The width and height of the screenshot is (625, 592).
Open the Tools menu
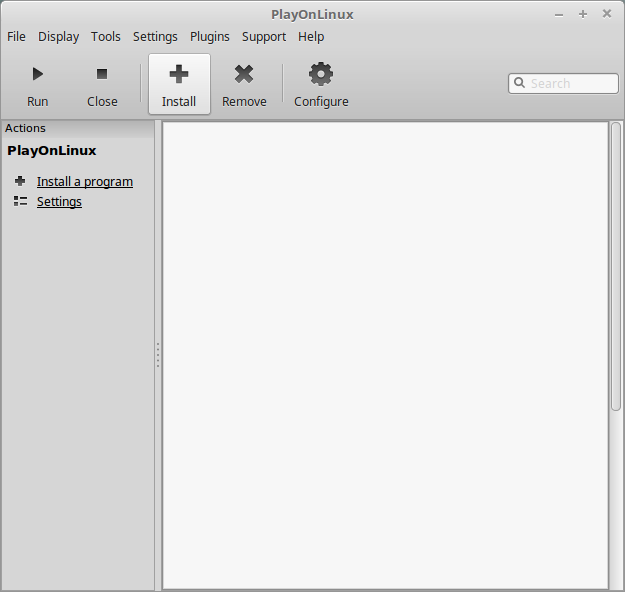(x=106, y=37)
